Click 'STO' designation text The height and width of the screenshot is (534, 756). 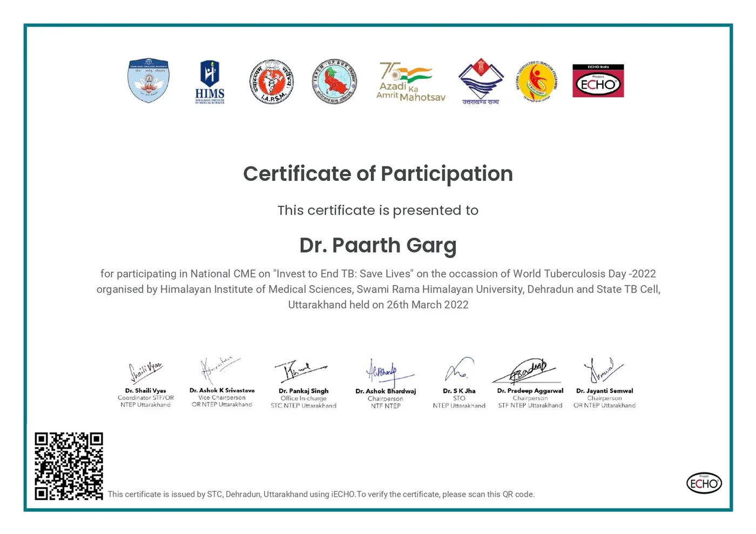pyautogui.click(x=459, y=398)
